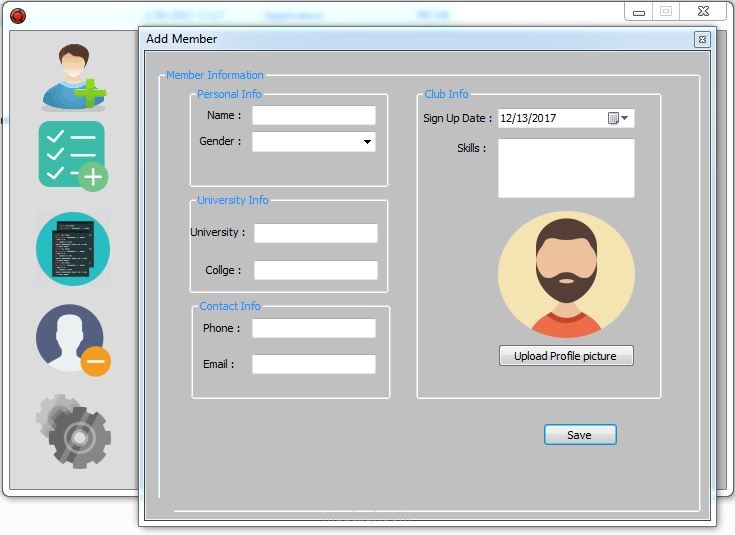Viewport: 735px width, 535px height.
Task: Click the University Info group label
Action: pyautogui.click(x=232, y=200)
